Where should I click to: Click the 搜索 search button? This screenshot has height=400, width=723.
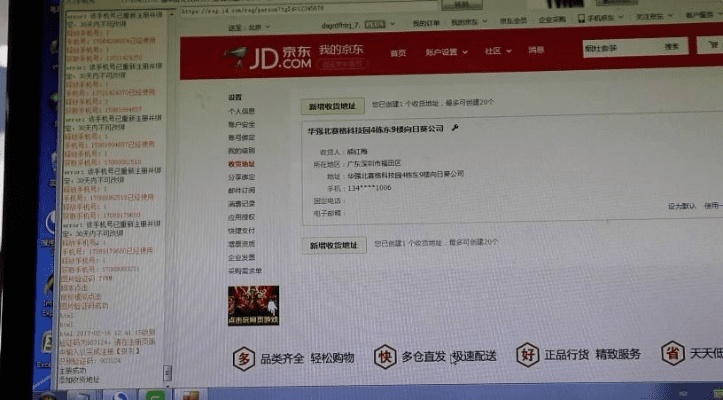point(672,46)
